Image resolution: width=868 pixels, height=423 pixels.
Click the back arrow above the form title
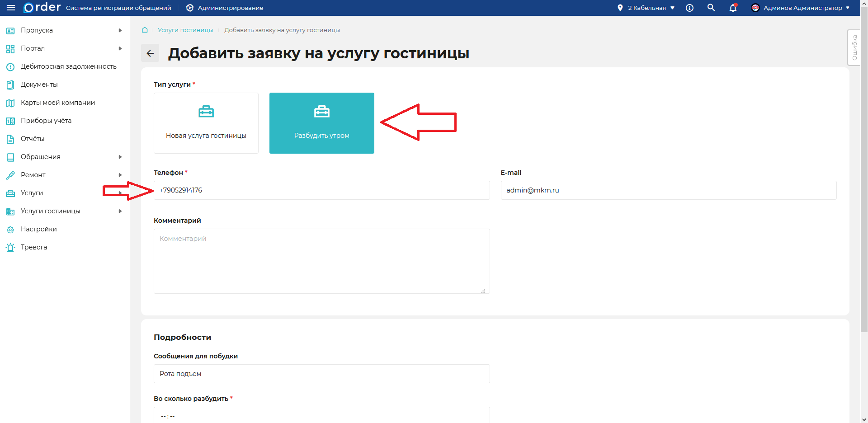150,53
